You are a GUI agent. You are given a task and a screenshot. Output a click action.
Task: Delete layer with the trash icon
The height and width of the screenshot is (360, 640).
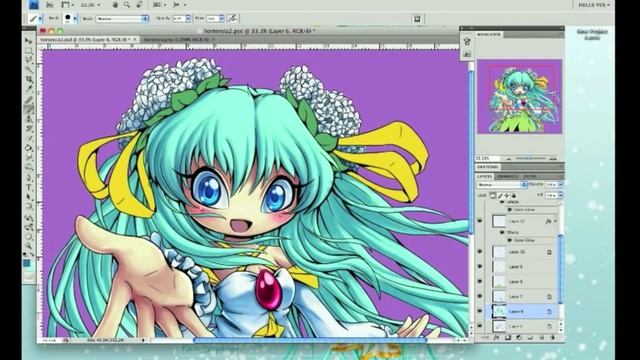553,338
